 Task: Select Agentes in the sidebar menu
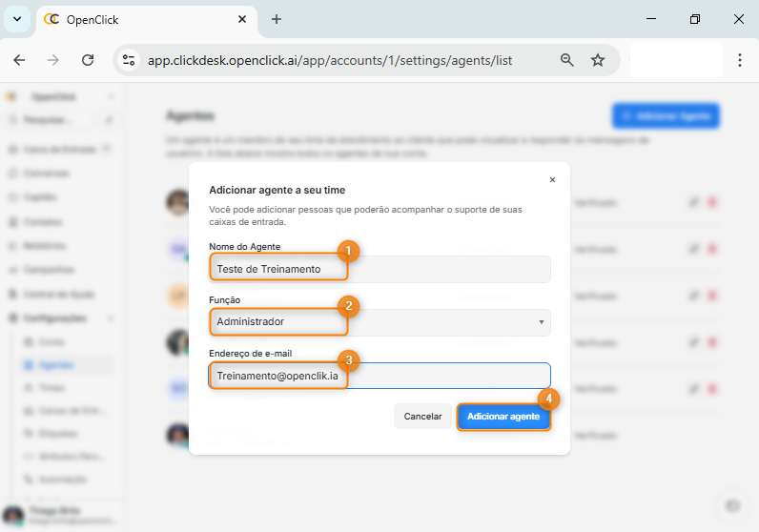57,364
